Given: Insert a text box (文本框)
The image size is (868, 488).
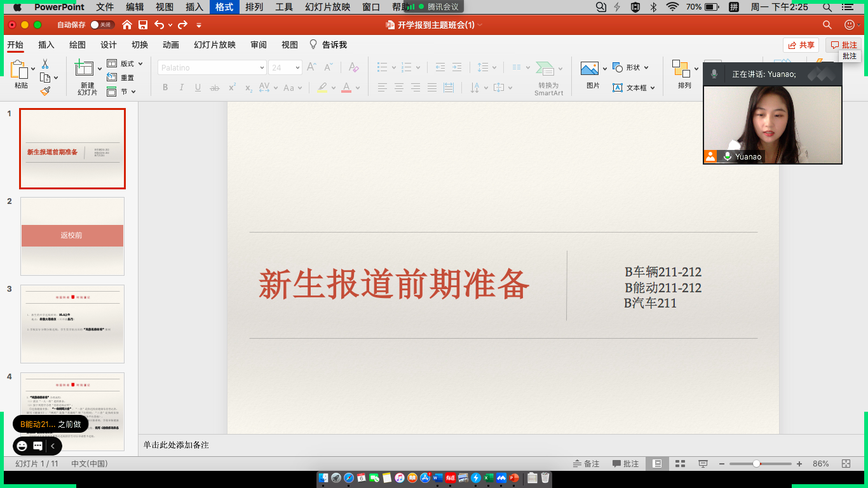Looking at the screenshot, I should pos(629,88).
